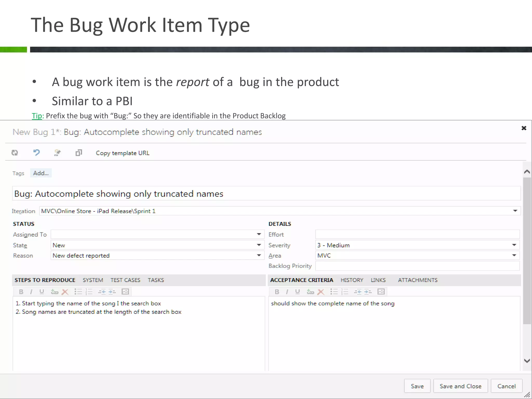Apply bulleted list in Steps to Reproduce editor

click(x=78, y=292)
